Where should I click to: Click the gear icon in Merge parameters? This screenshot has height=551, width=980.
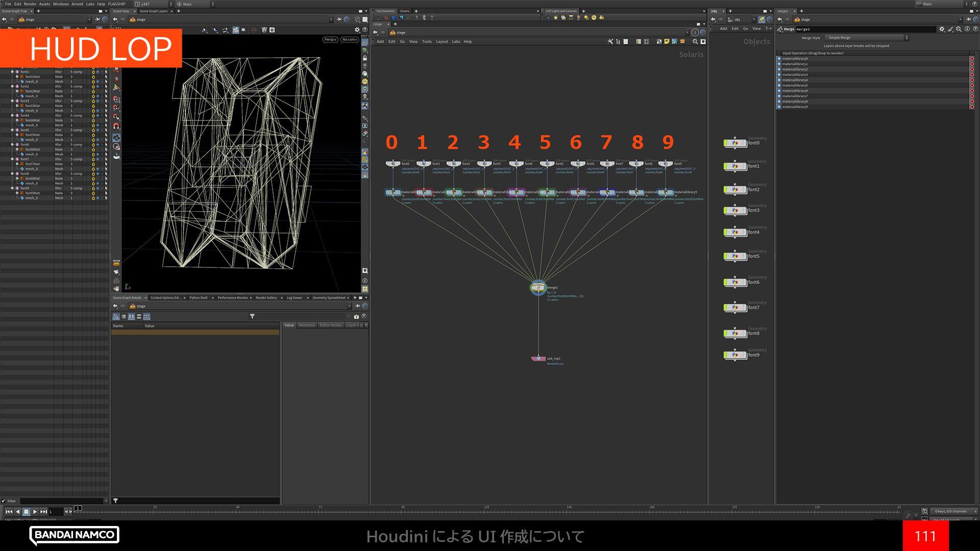pos(942,29)
